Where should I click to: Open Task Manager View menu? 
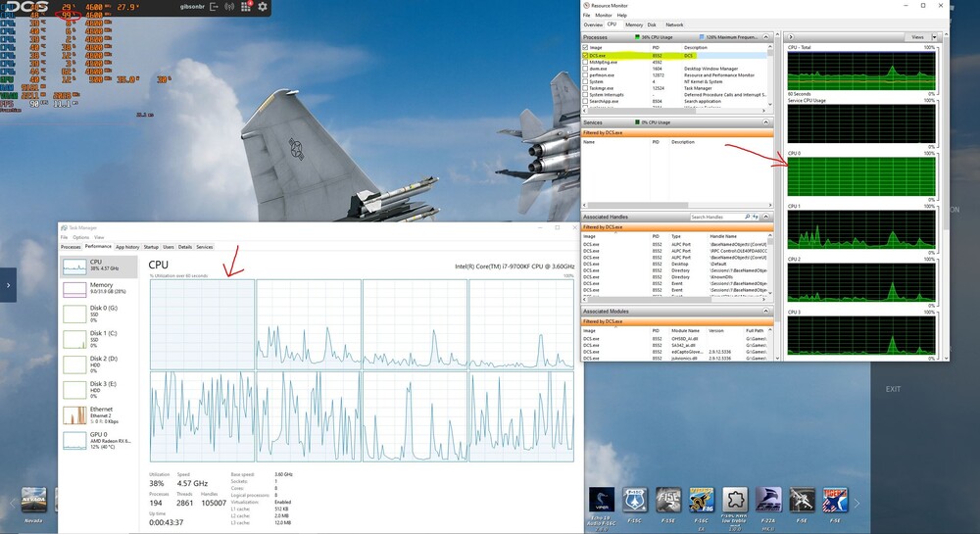coord(99,237)
